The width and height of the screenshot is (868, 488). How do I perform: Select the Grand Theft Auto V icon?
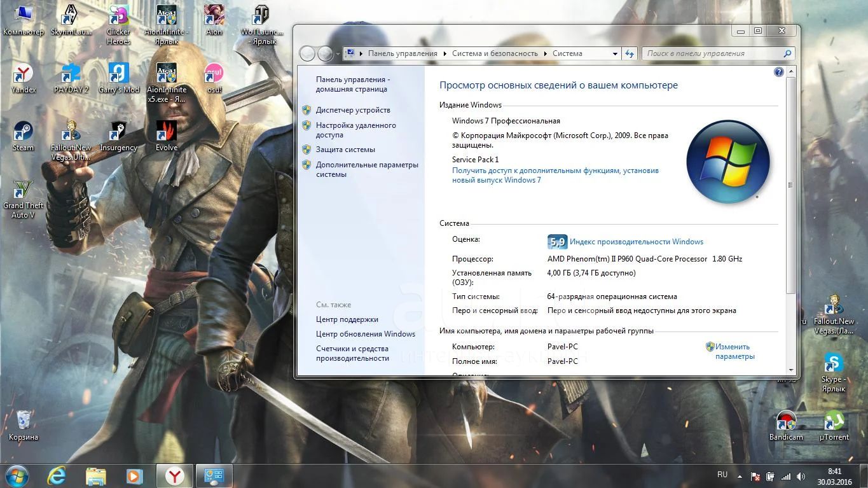tap(24, 200)
